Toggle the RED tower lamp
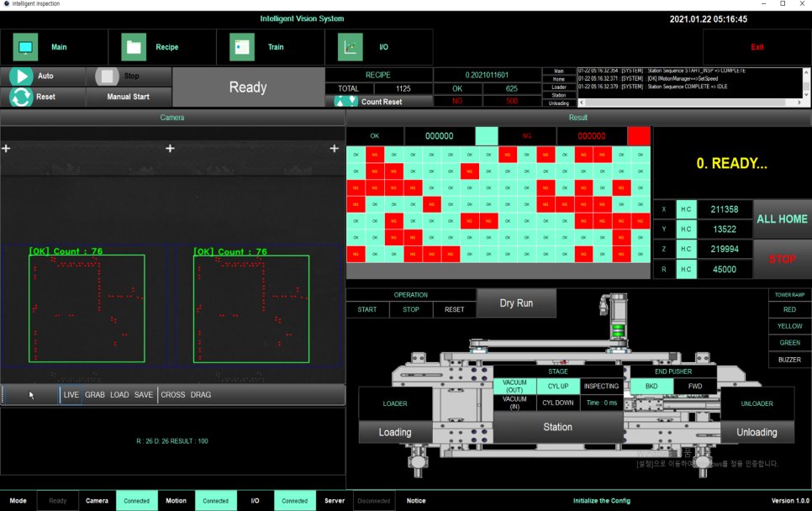The image size is (812, 511). tap(789, 309)
